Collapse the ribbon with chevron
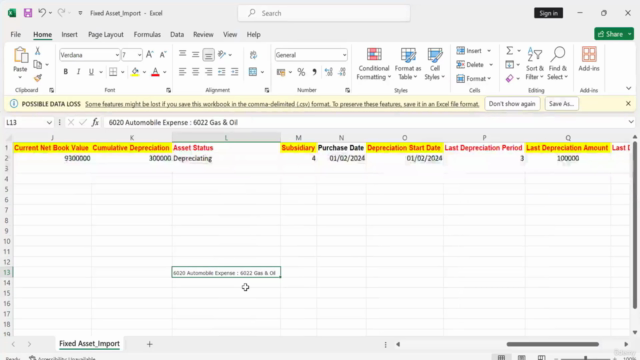Image resolution: width=640 pixels, height=360 pixels. pos(629,89)
